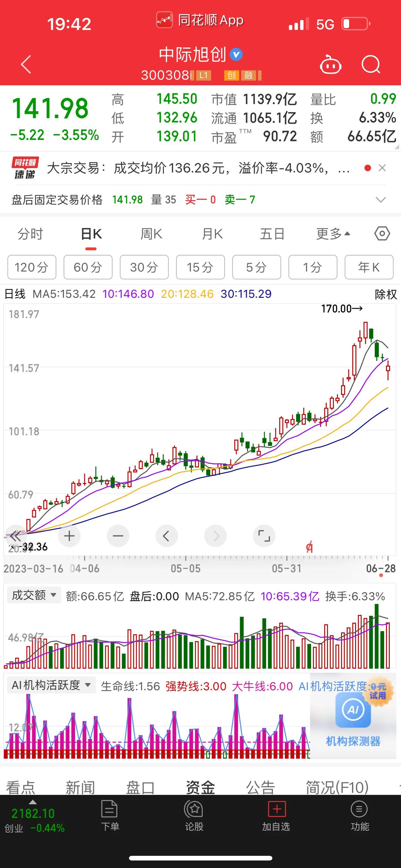Open the 盘口 section tab
This screenshot has height=868, width=401.
tap(140, 787)
